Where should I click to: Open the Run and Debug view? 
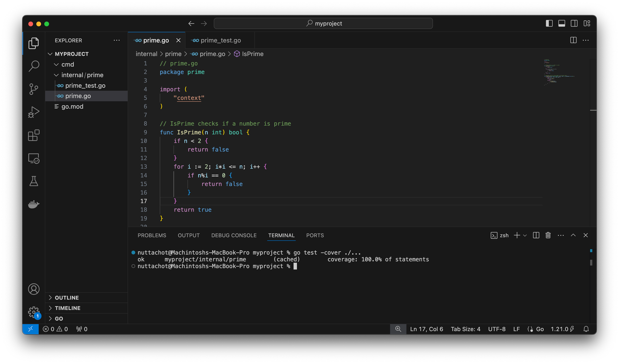tap(34, 112)
